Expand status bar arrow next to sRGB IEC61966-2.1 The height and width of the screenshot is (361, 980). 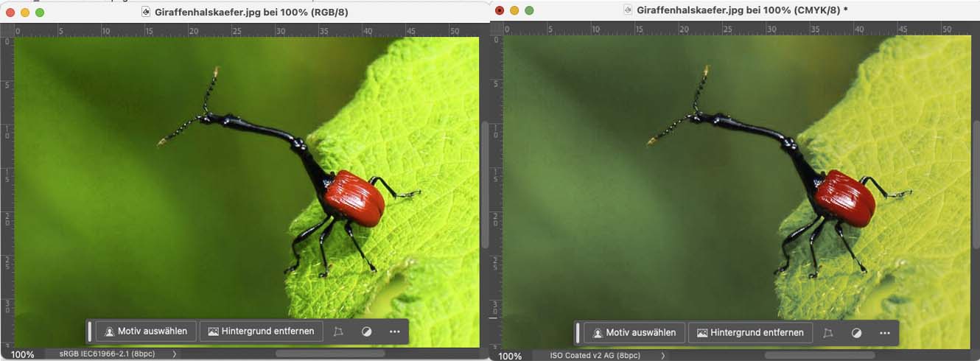click(175, 354)
